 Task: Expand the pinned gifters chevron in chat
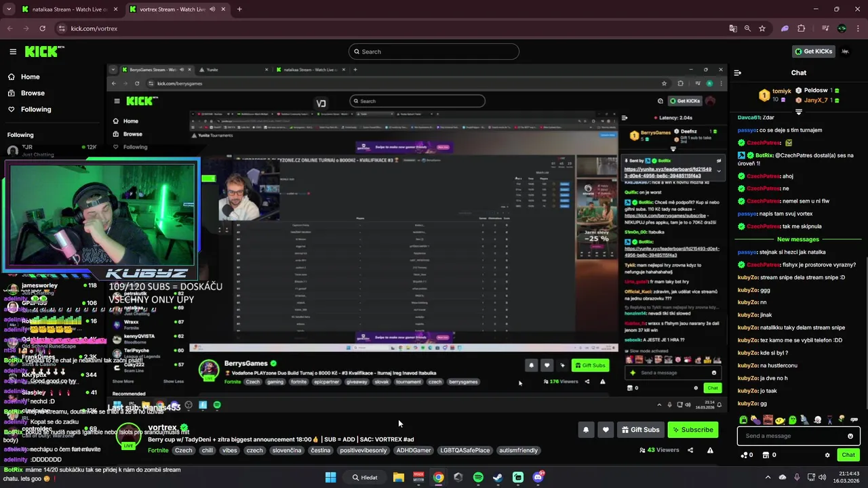click(798, 112)
